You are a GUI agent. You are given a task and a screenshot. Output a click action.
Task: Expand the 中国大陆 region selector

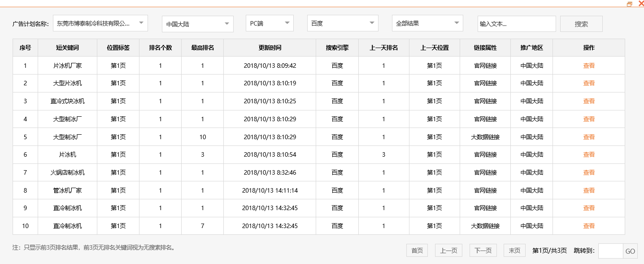pos(197,23)
